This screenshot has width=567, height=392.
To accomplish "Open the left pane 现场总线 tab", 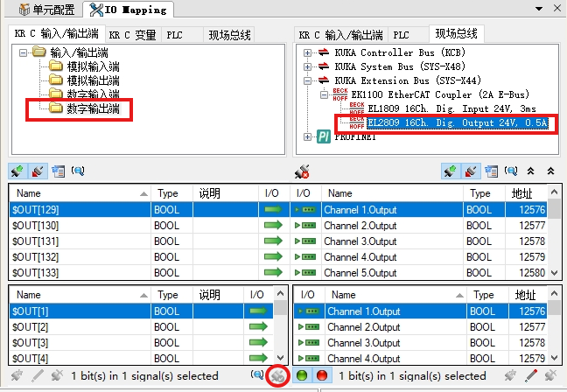I will 229,35.
